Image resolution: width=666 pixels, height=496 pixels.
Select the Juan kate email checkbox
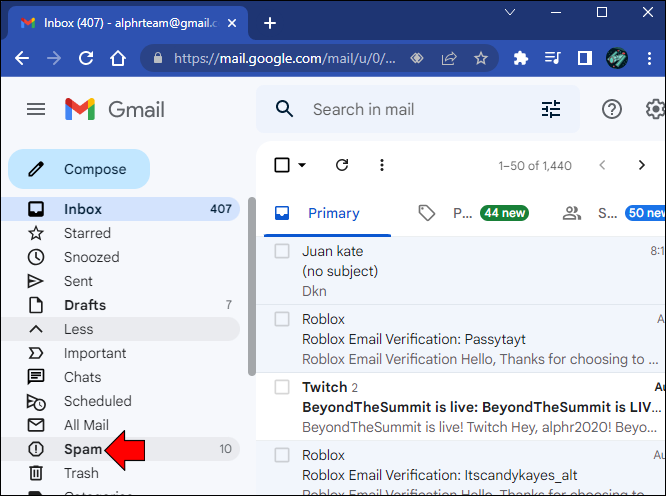pyautogui.click(x=282, y=251)
